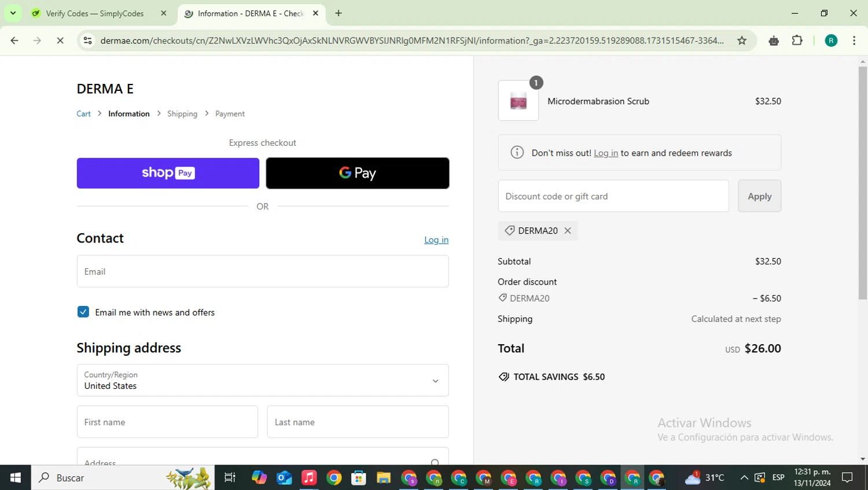
Task: Focus the Discount code or gift card field
Action: pos(613,196)
